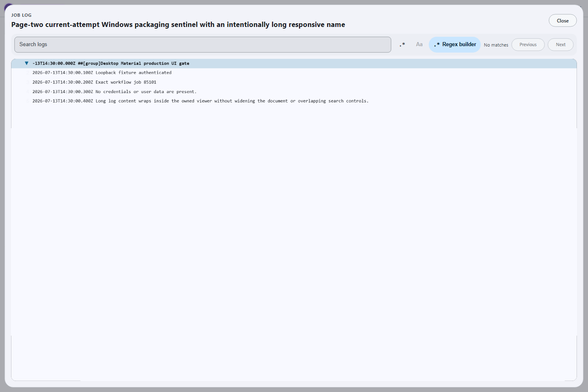
Task: Click the Search logs input field
Action: [x=203, y=45]
